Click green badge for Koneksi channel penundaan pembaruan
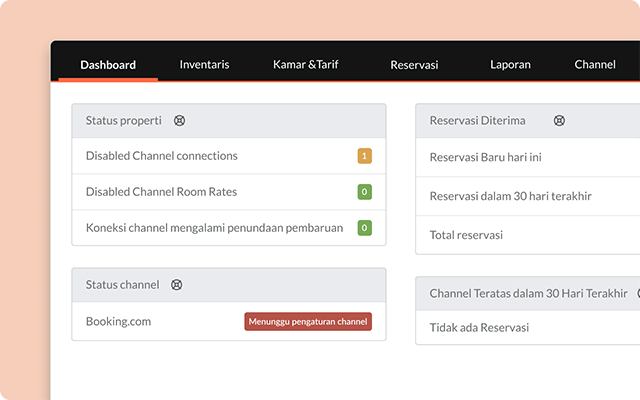 click(x=364, y=228)
